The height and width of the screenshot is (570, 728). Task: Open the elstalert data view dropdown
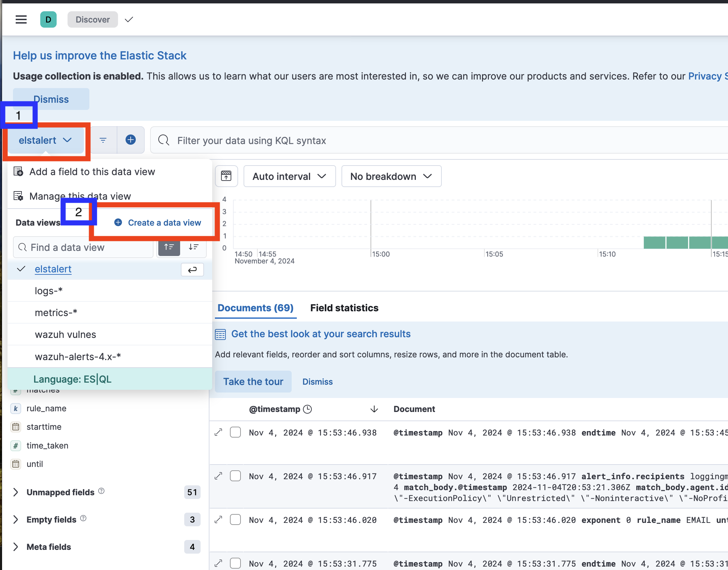[x=46, y=140]
